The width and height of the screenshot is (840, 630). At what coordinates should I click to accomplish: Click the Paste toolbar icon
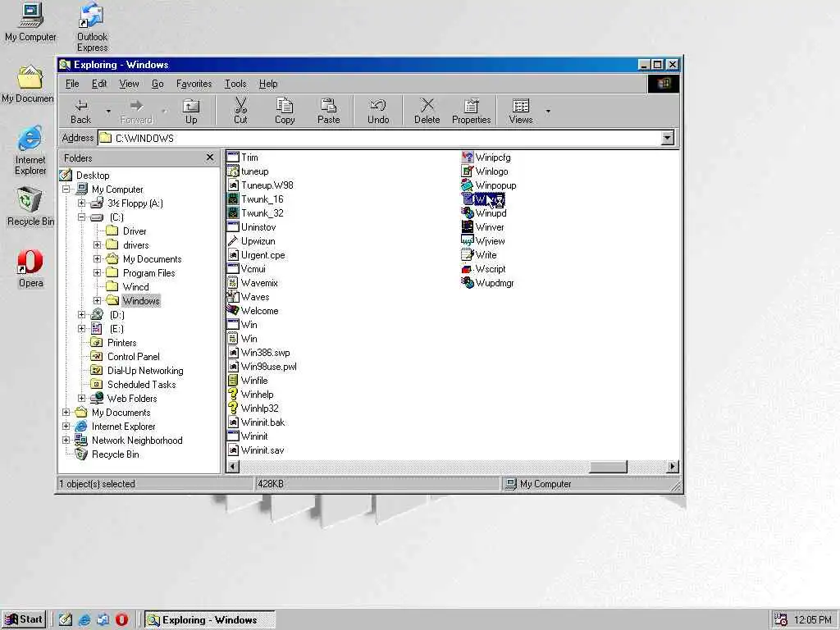328,106
